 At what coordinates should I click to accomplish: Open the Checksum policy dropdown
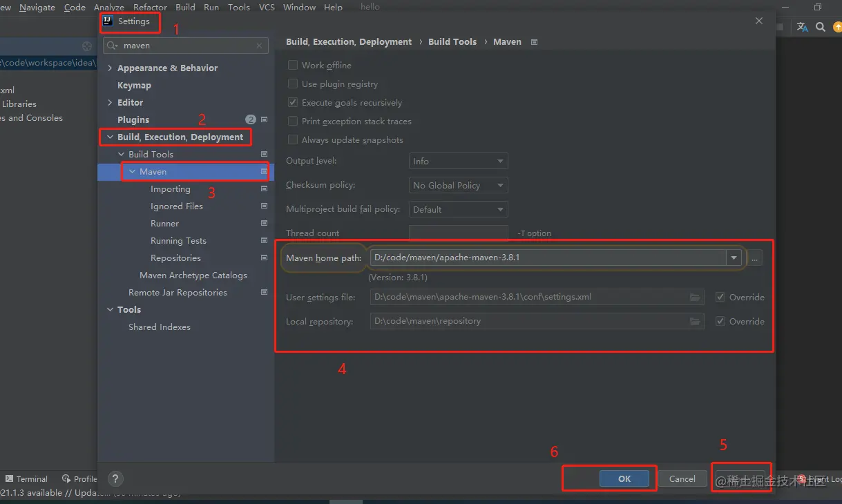(459, 185)
